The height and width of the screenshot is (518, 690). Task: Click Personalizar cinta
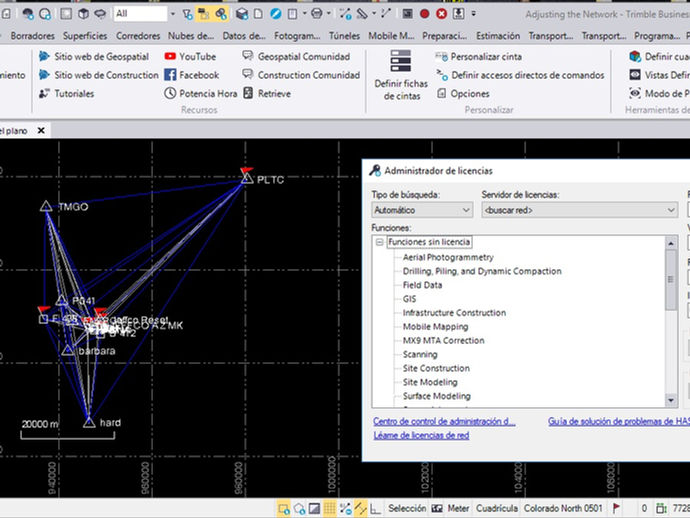coord(478,56)
